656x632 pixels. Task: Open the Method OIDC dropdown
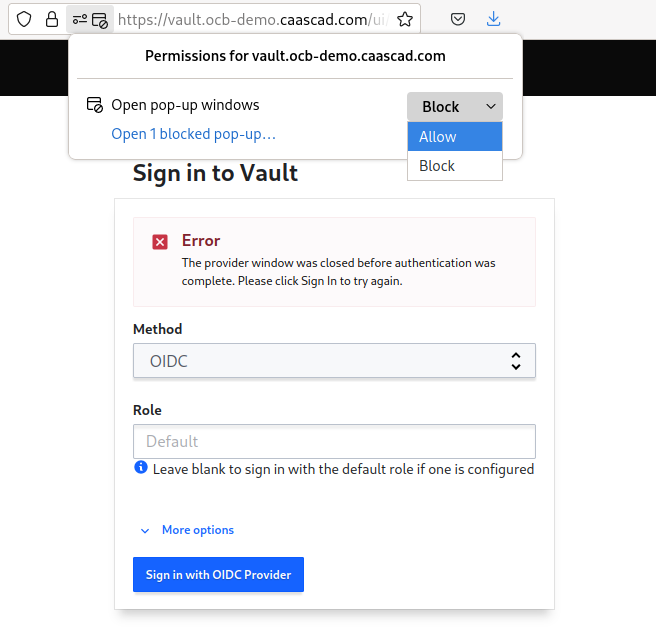pos(334,361)
